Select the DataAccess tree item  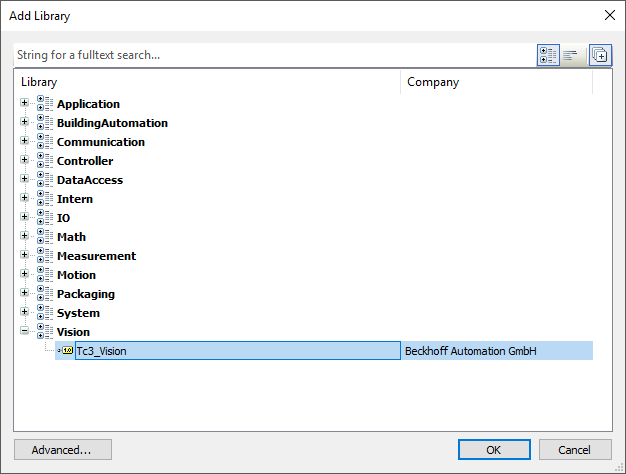click(90, 180)
